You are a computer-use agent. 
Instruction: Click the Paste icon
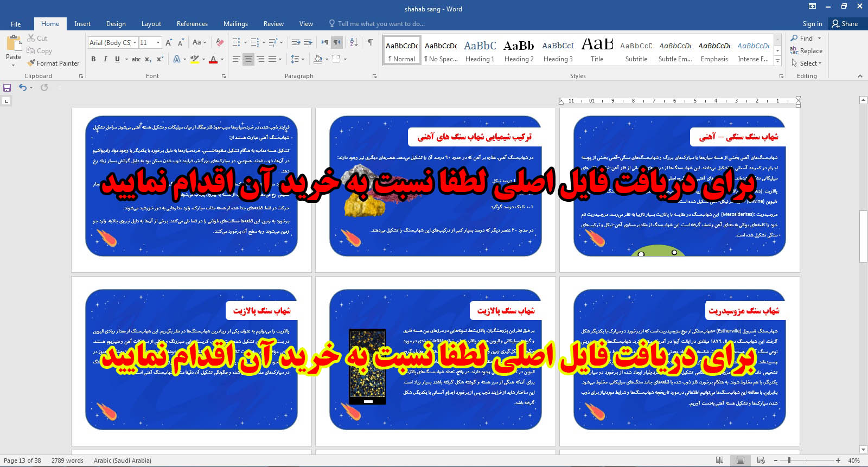(14, 43)
